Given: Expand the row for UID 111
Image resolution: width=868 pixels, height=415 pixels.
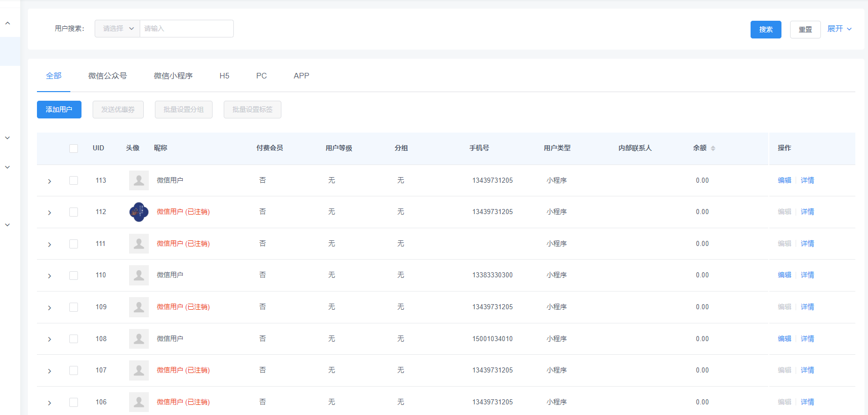Looking at the screenshot, I should (x=50, y=244).
